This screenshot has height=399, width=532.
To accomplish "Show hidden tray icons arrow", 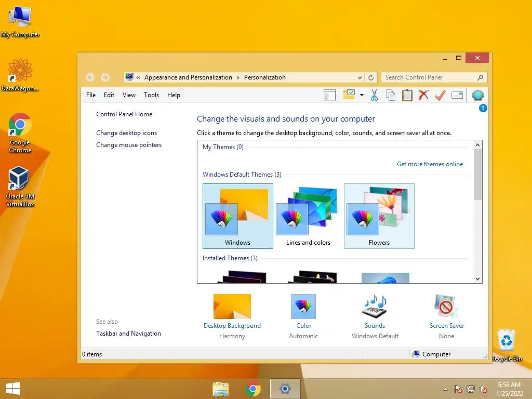I will 445,389.
